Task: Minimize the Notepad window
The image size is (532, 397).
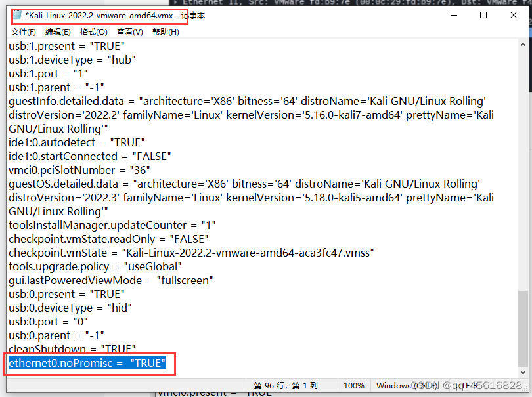Action: tap(454, 15)
